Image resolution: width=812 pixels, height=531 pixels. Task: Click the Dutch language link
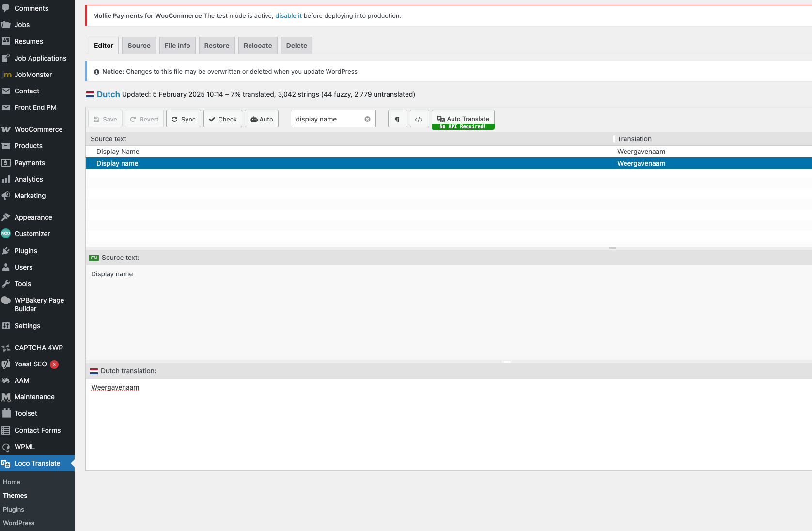click(108, 94)
